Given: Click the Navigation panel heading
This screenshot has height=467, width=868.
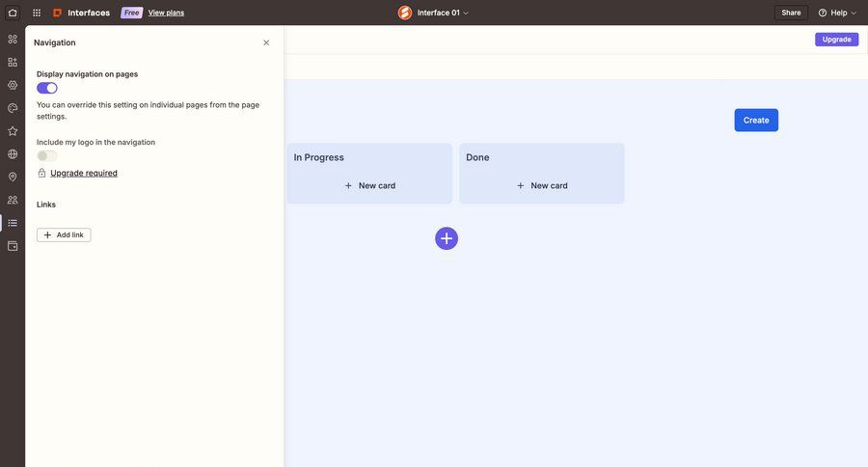Looking at the screenshot, I should [55, 42].
